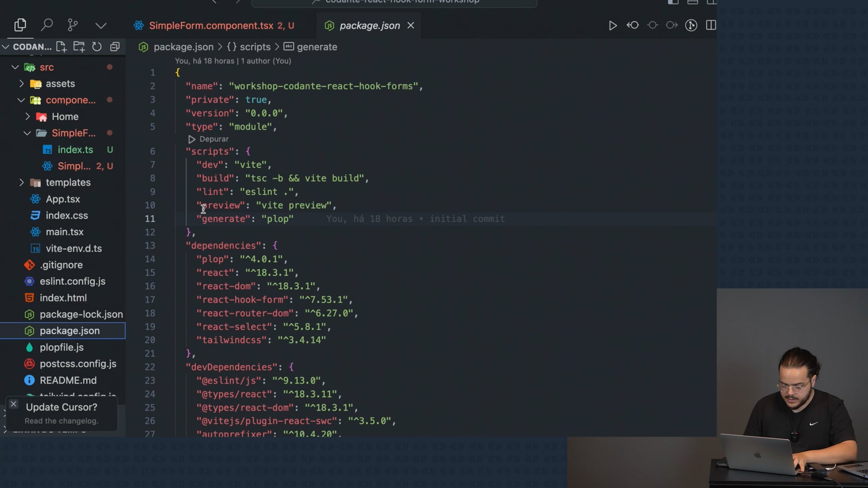Switch to SimpleForm.component.tsx tab
The width and height of the screenshot is (868, 488).
(x=211, y=26)
